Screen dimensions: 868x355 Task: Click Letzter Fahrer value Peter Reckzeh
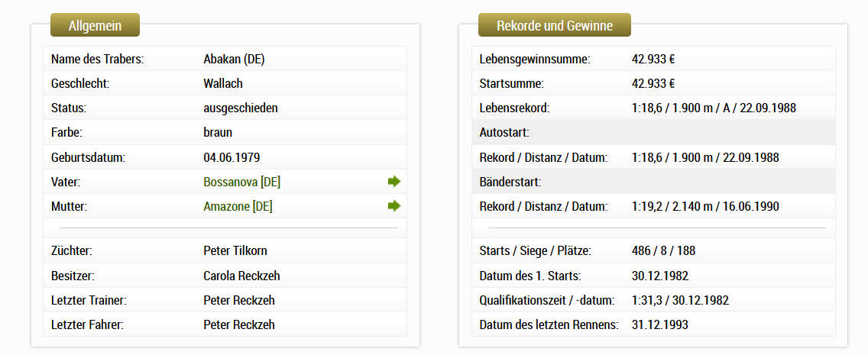pos(239,324)
